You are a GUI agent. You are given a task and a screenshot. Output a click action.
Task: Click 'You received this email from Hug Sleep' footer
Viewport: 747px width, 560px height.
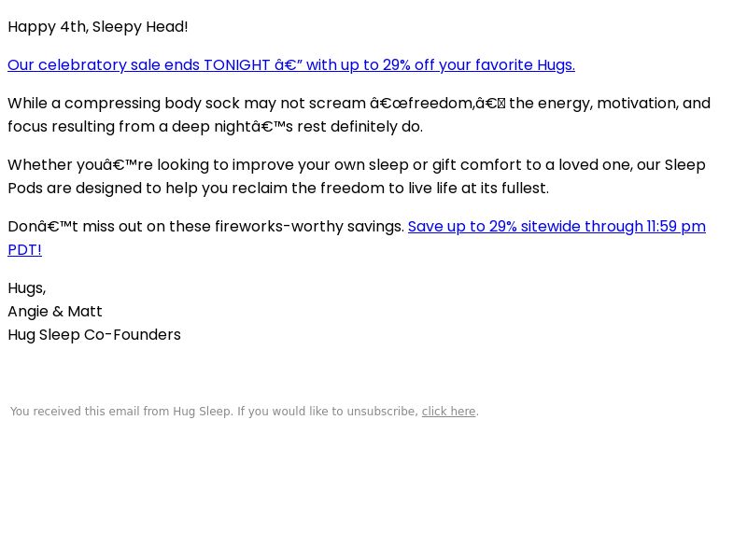(x=121, y=412)
